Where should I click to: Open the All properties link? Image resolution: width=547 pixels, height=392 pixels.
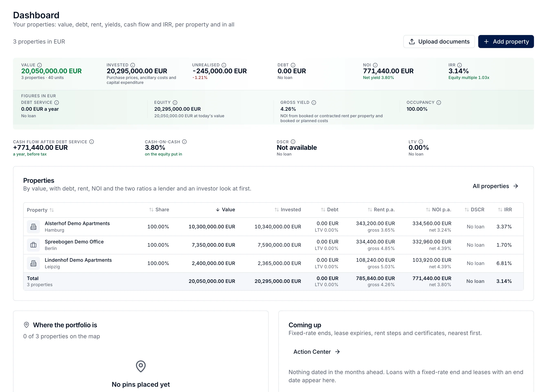[x=495, y=186]
